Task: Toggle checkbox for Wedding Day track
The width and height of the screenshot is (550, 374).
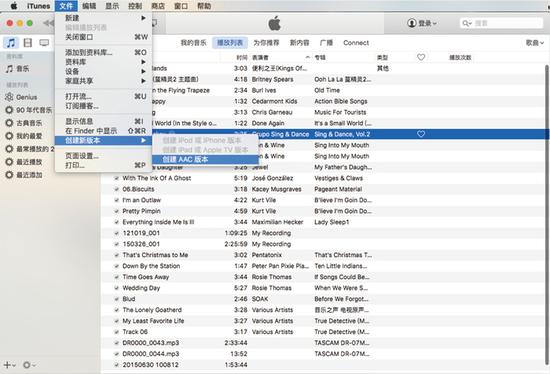Action: coord(116,288)
